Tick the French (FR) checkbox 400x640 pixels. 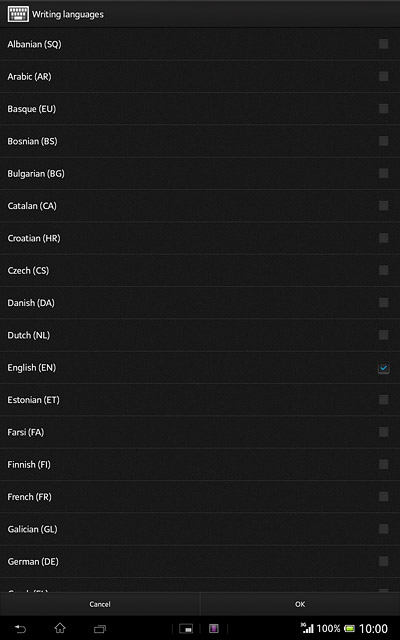(383, 497)
